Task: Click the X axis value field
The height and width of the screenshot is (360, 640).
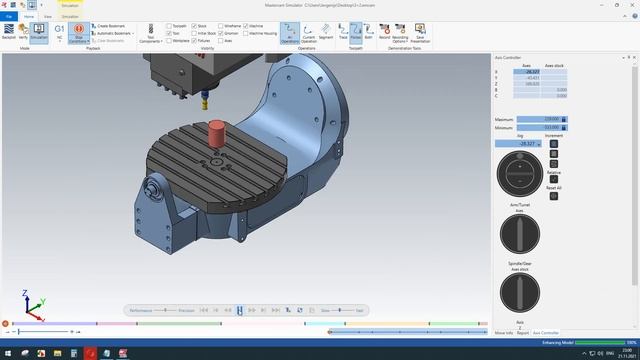Action: 527,71
